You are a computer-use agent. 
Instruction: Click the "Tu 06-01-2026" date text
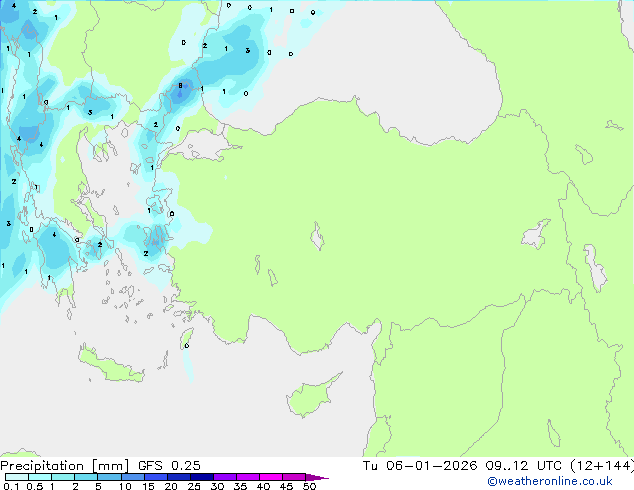420,466
